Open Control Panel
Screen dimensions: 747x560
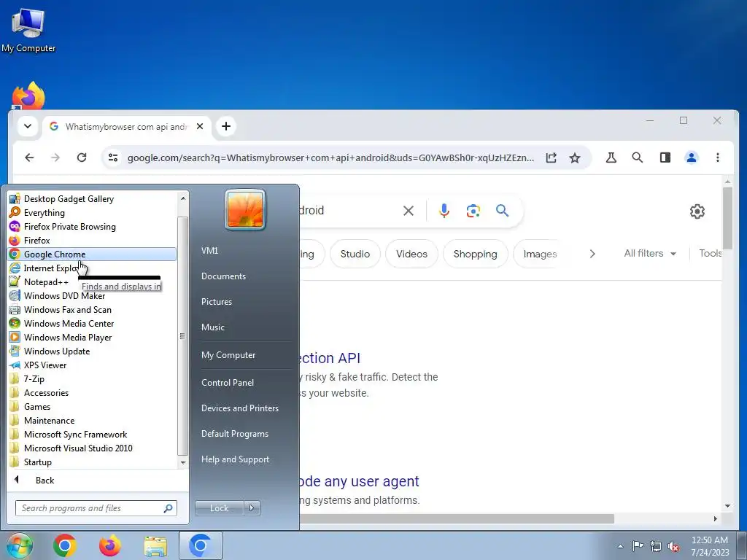pyautogui.click(x=228, y=383)
